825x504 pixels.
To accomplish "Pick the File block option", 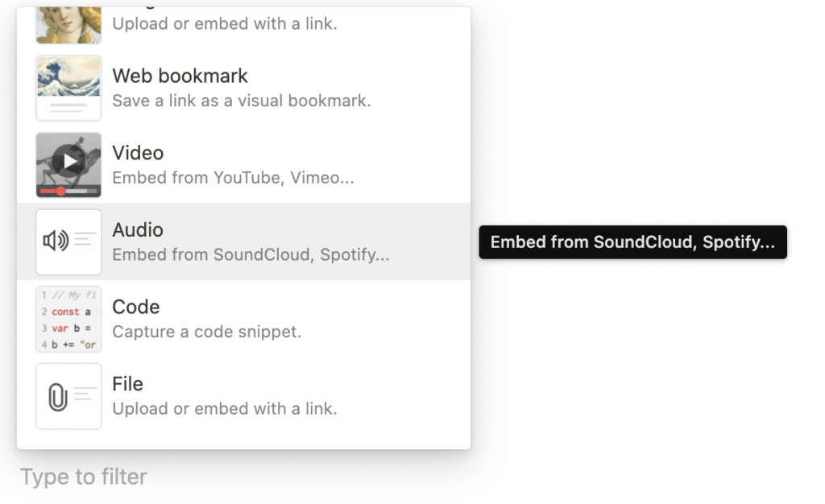I will coord(243,396).
